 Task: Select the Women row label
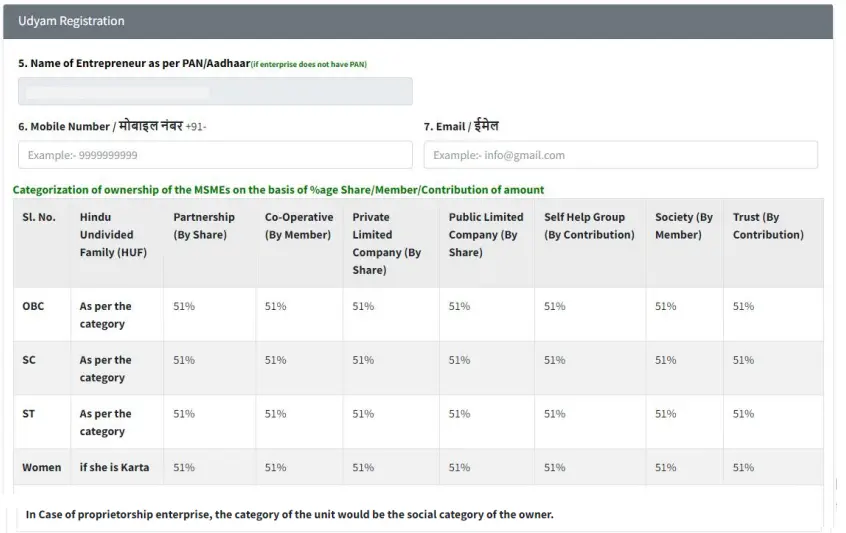click(x=42, y=467)
